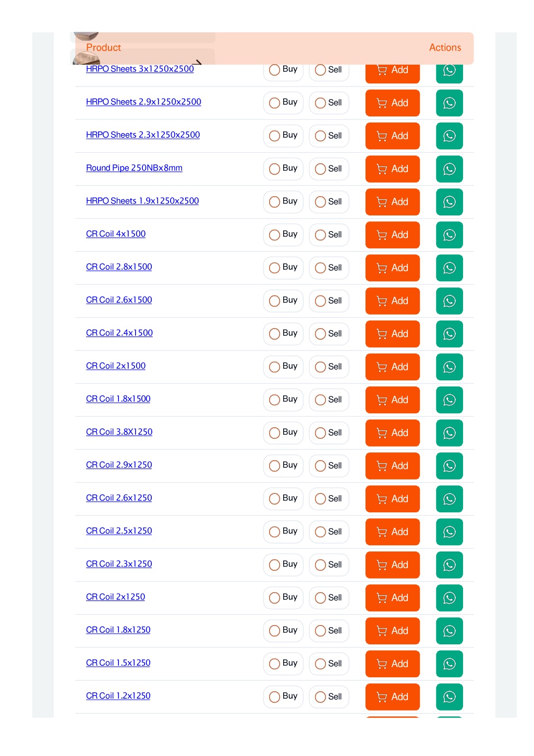The height and width of the screenshot is (756, 534).
Task: Click the Actions column header
Action: (445, 47)
